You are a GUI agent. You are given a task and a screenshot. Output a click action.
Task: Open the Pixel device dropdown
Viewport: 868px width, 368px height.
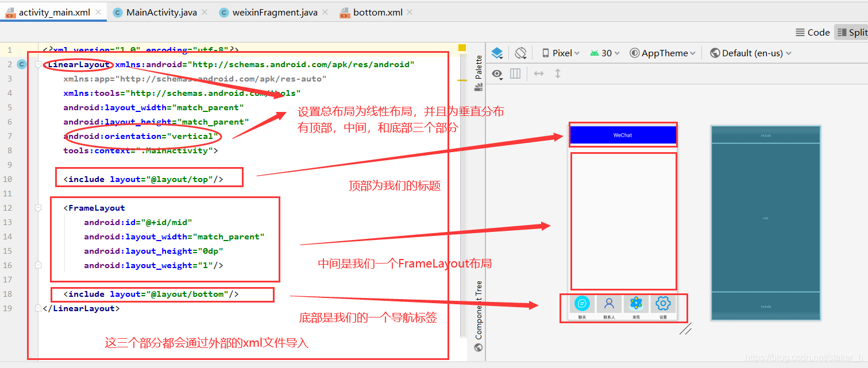[x=561, y=53]
